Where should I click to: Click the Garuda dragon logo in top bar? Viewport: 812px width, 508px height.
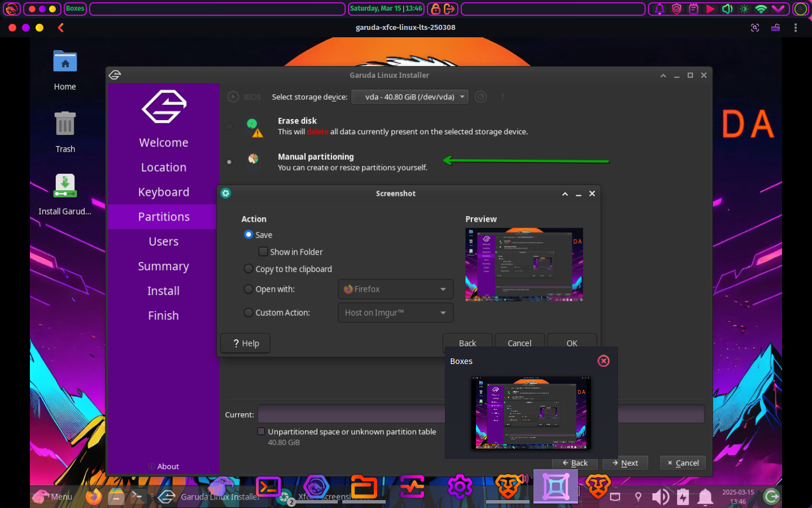(12, 9)
